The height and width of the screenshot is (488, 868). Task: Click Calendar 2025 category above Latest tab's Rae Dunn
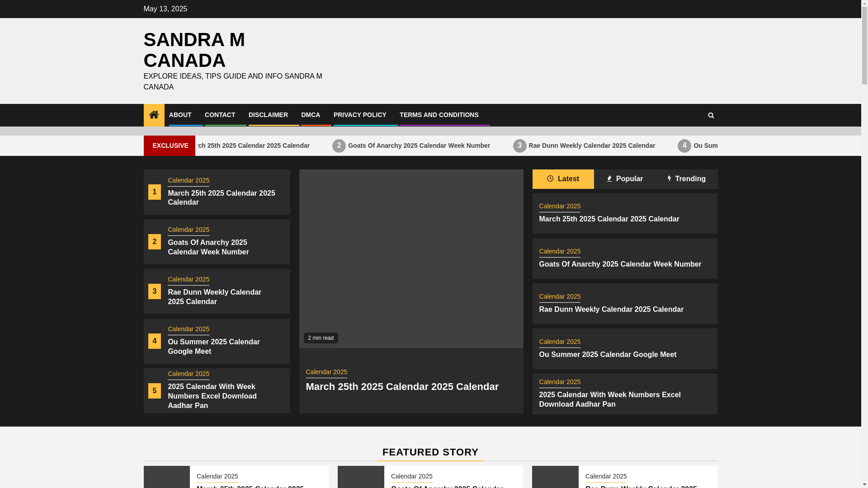[x=560, y=296]
